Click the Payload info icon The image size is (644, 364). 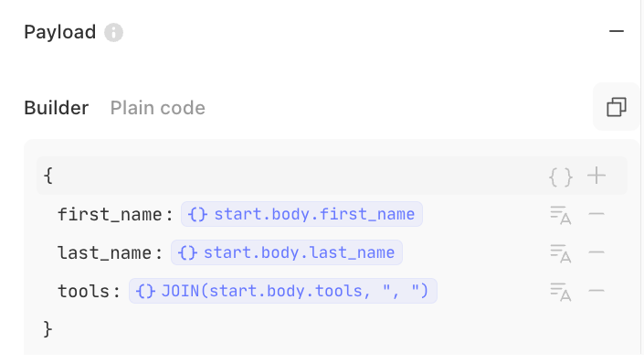pos(113,33)
